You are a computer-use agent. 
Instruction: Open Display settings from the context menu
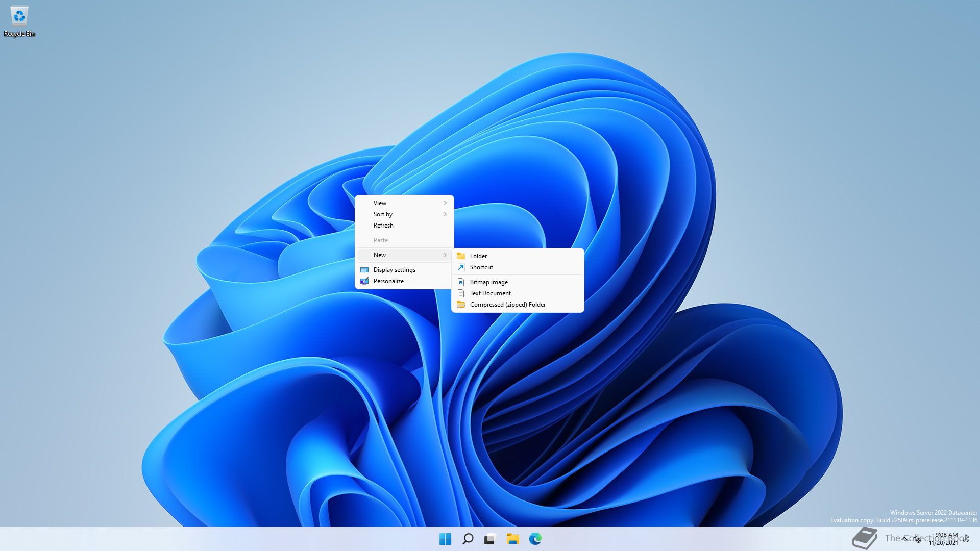[394, 270]
